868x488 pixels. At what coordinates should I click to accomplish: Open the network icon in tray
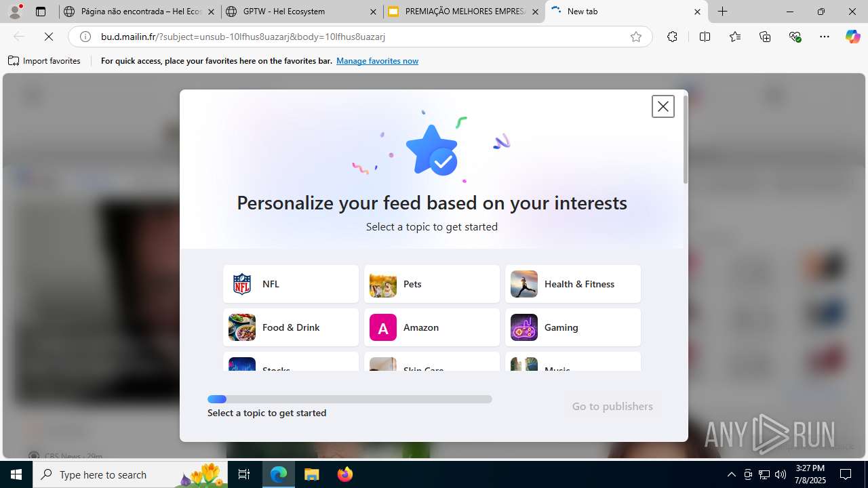point(764,474)
